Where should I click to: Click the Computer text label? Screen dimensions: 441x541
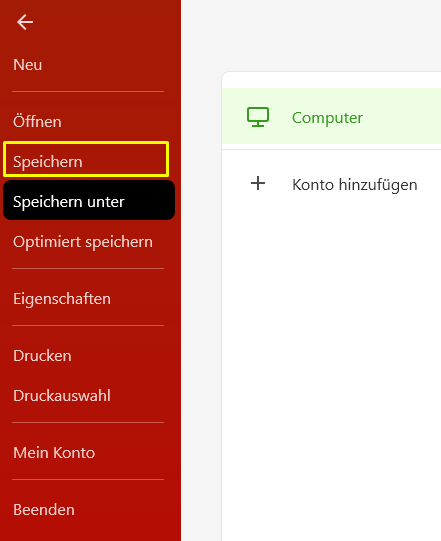[327, 118]
